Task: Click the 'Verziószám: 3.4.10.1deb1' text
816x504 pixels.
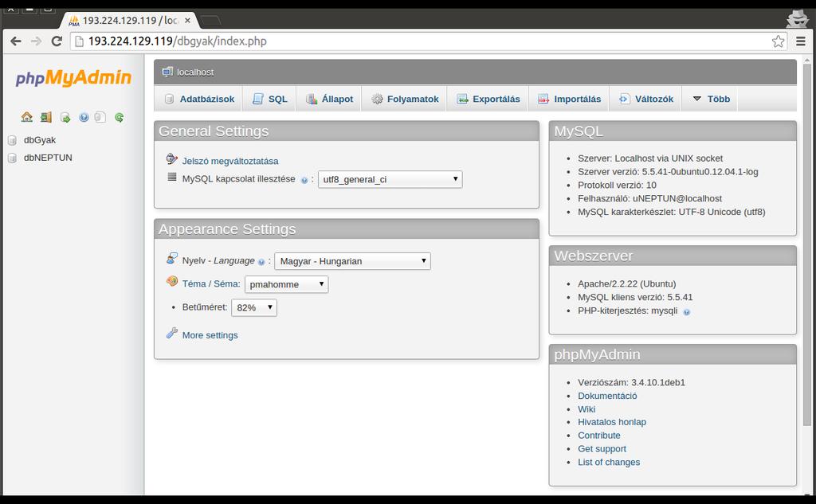Action: (x=631, y=382)
